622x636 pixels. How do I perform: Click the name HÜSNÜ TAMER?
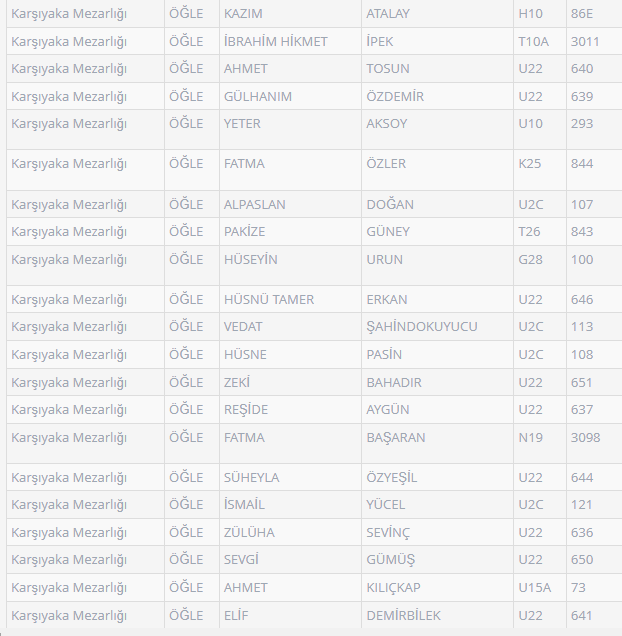269,300
